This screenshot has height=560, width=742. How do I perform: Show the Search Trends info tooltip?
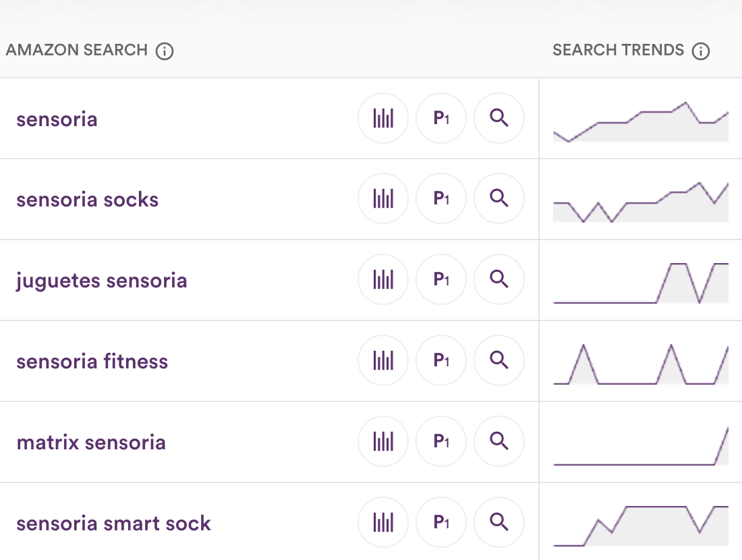point(701,51)
